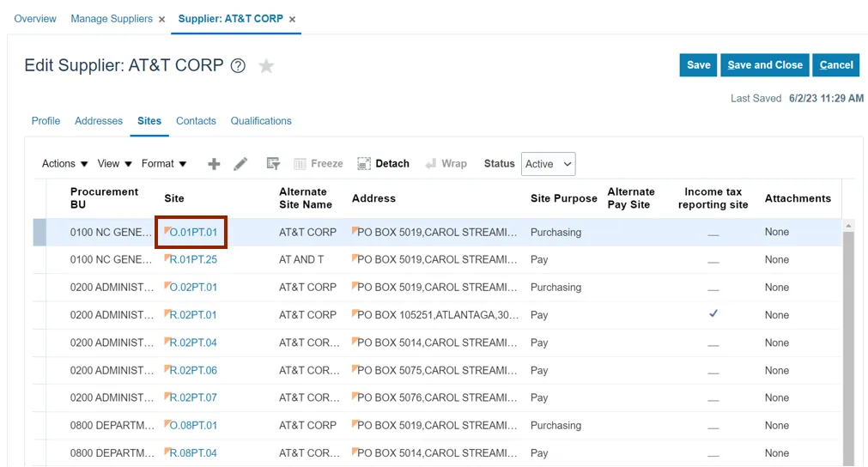Click the Add (plus) icon in toolbar
The image size is (868, 467).
tap(214, 164)
